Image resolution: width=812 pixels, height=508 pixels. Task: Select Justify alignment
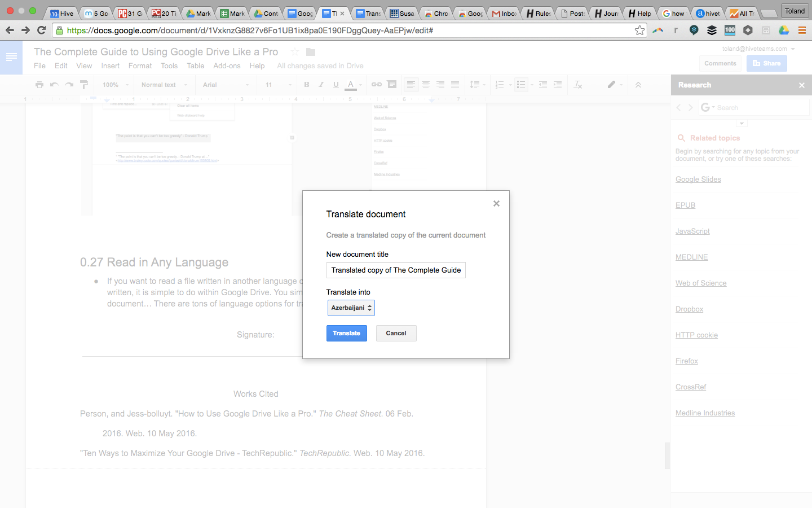(x=455, y=85)
